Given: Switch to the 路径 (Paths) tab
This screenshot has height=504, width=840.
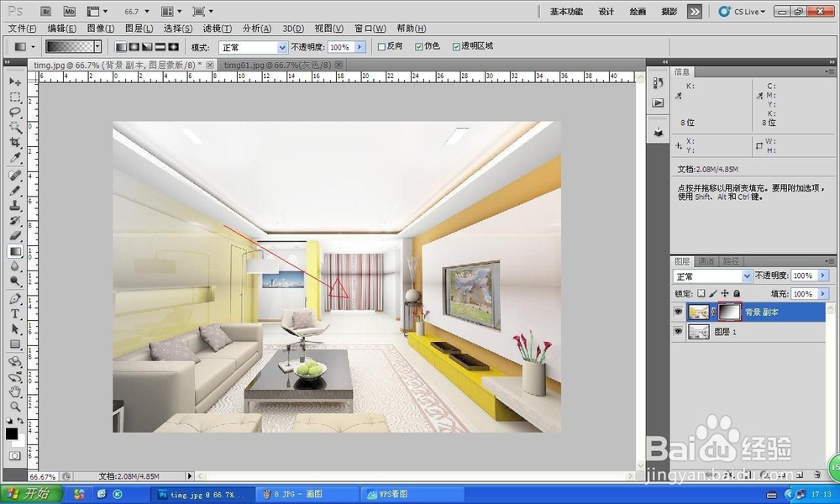Looking at the screenshot, I should (731, 261).
